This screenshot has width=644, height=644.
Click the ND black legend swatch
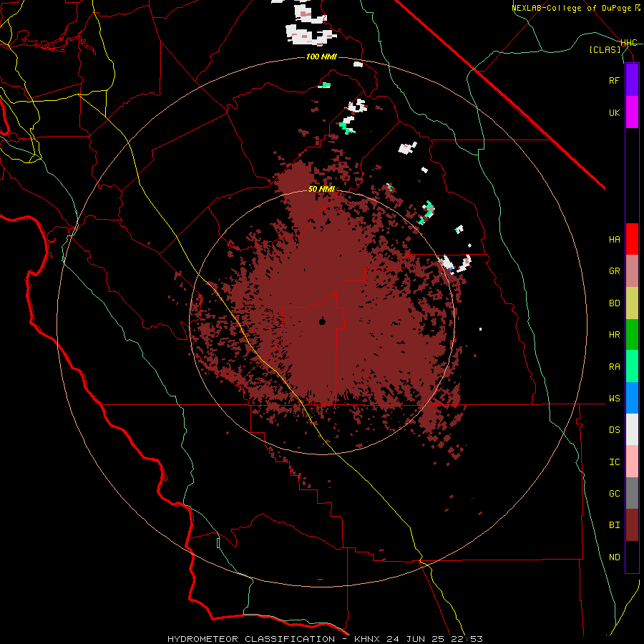(632, 557)
